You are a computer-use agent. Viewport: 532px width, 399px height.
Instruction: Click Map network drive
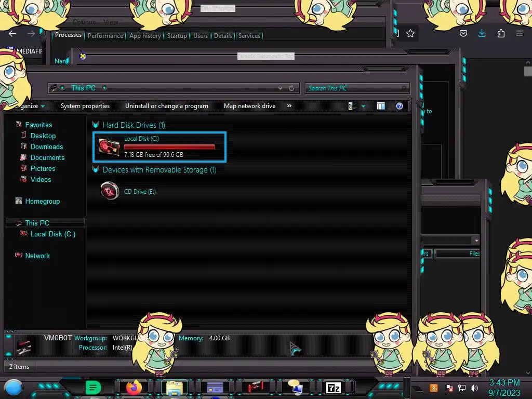(250, 106)
